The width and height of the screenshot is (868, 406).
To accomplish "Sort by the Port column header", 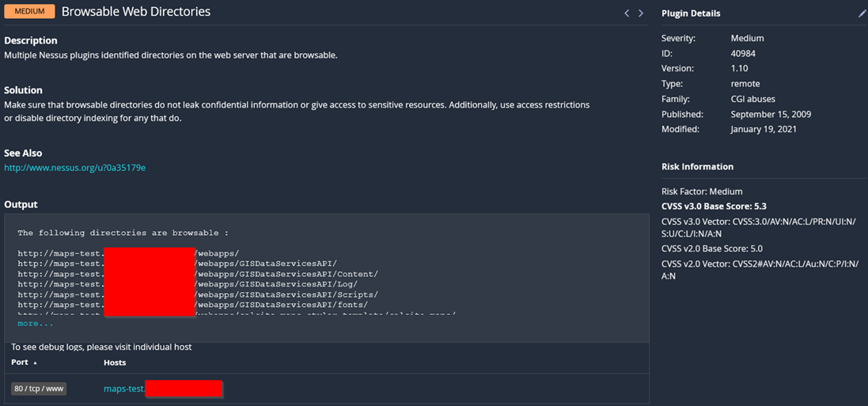I will coord(20,362).
